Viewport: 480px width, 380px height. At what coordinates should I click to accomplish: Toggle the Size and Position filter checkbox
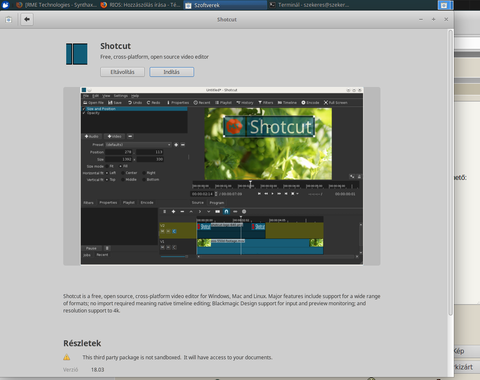click(84, 109)
